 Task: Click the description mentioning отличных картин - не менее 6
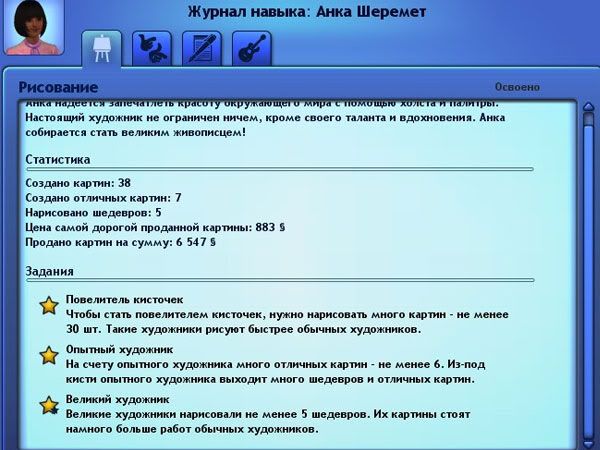(x=276, y=372)
